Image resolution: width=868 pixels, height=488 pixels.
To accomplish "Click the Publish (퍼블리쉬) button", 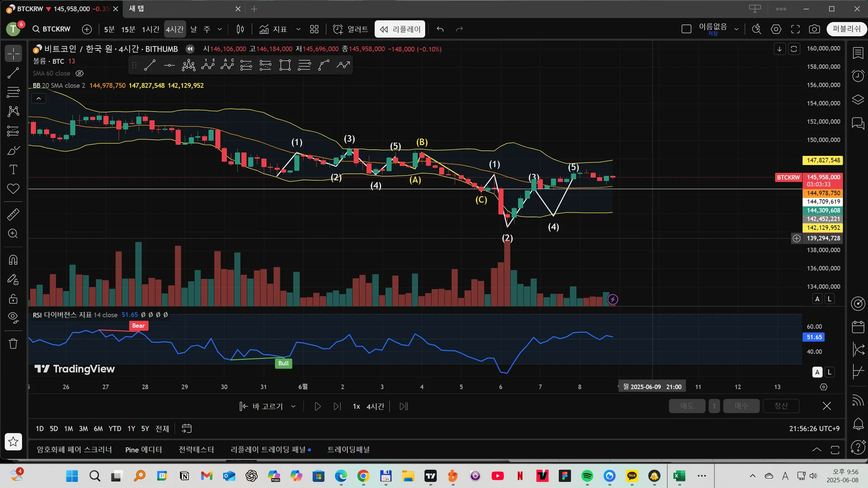I will [x=846, y=29].
